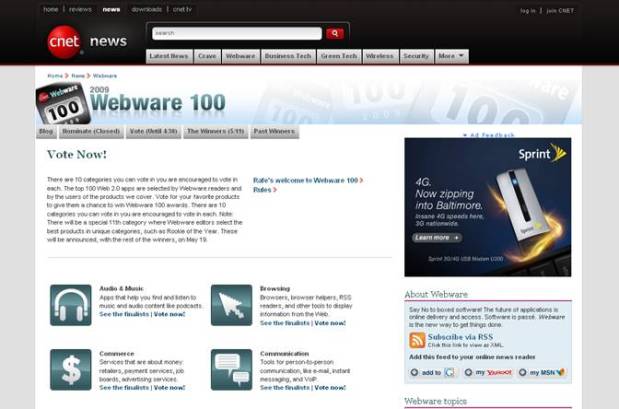
Task: Go to home in top navigation
Action: coord(51,9)
